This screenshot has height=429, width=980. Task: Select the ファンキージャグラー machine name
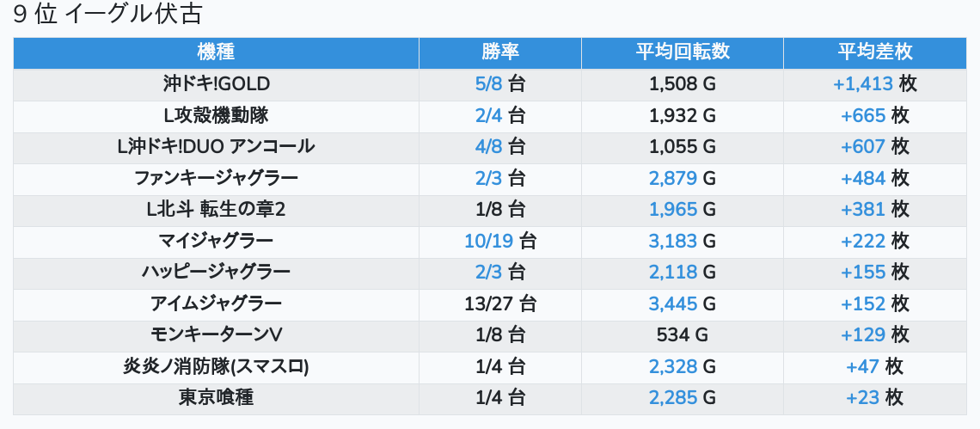click(216, 178)
